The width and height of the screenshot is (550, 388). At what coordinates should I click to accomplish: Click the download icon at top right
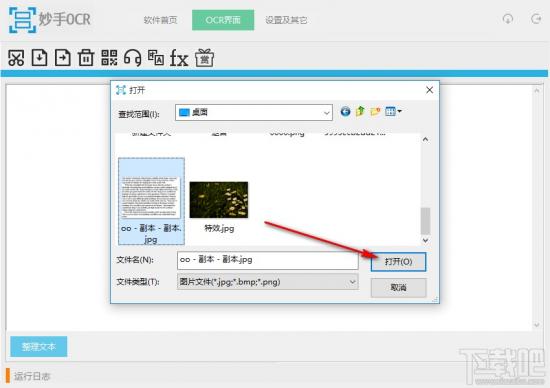pos(508,19)
